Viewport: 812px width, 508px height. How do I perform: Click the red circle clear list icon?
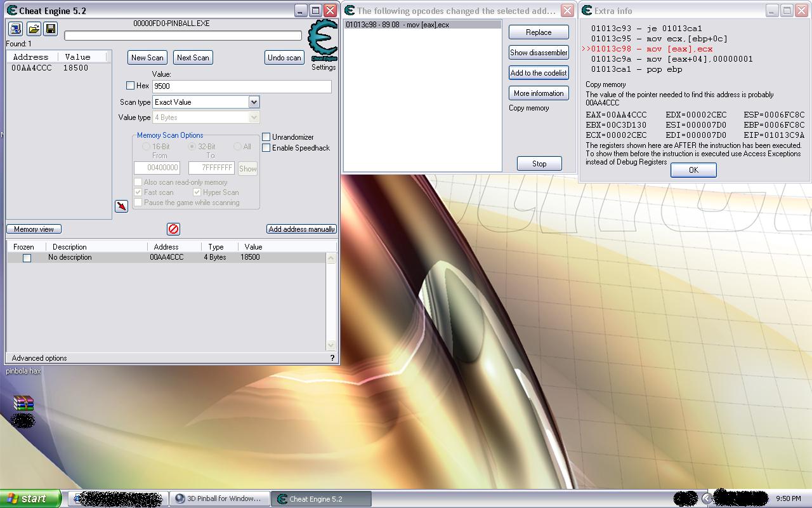coord(173,229)
